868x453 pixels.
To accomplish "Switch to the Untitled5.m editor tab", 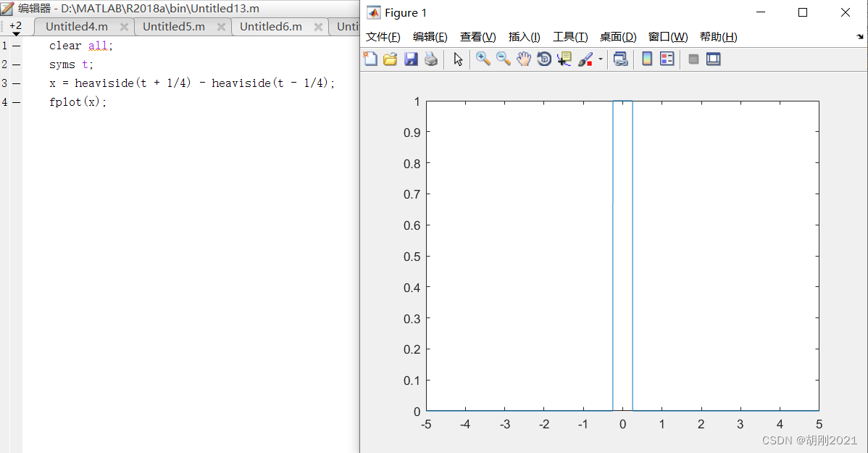I will pyautogui.click(x=174, y=27).
